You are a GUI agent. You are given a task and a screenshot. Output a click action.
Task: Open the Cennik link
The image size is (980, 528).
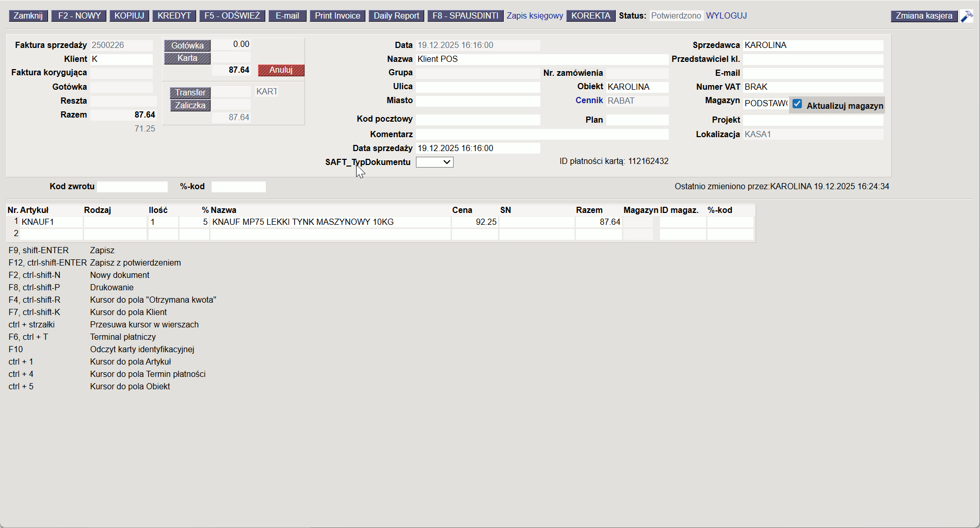click(x=589, y=101)
